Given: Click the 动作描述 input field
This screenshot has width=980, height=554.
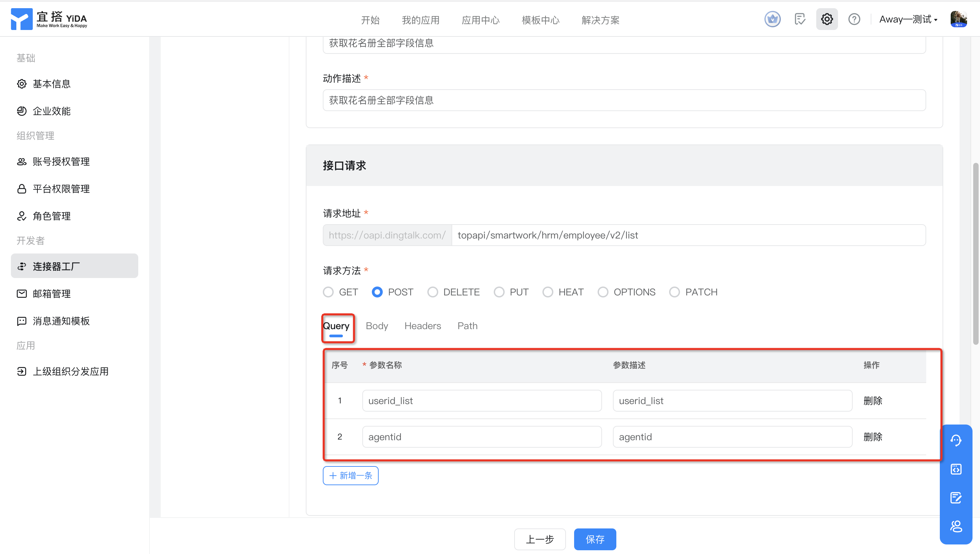Looking at the screenshot, I should 624,101.
